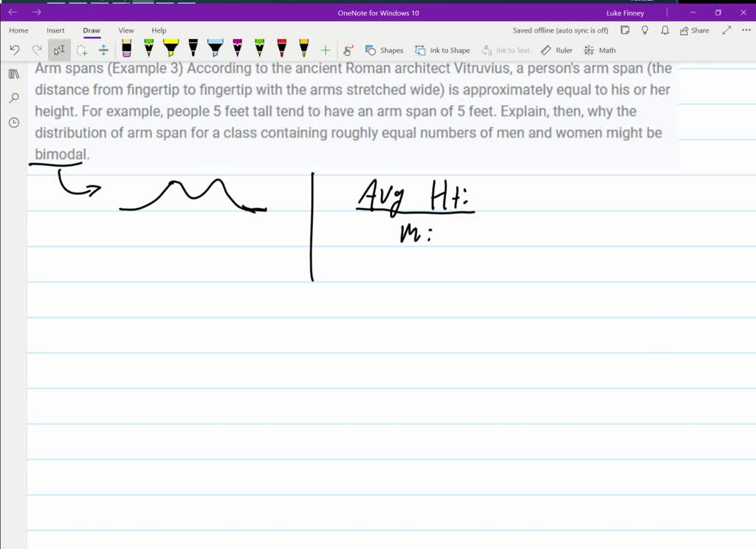Choose the red pen
Screen dimensions: 756x549
281,49
